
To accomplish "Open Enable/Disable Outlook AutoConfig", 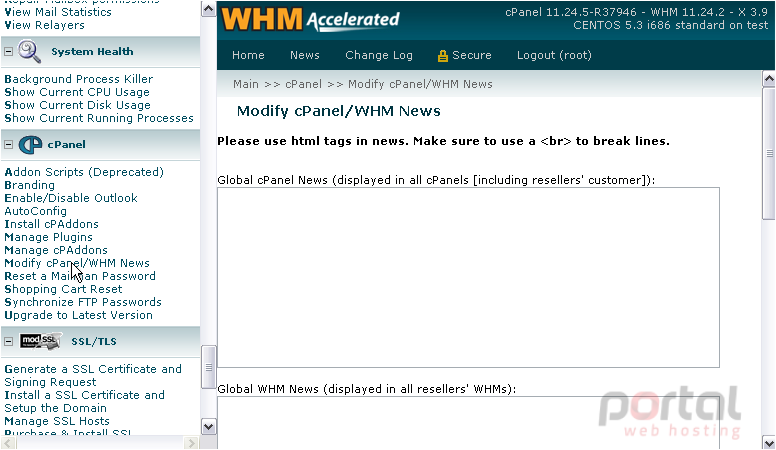I will click(x=71, y=204).
